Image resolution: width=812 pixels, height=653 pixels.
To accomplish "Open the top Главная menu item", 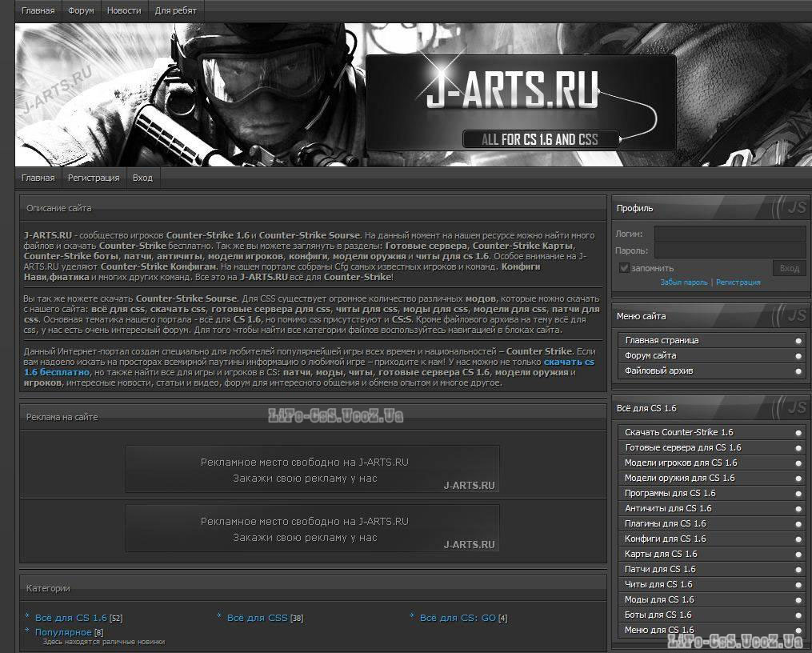I will pos(38,10).
